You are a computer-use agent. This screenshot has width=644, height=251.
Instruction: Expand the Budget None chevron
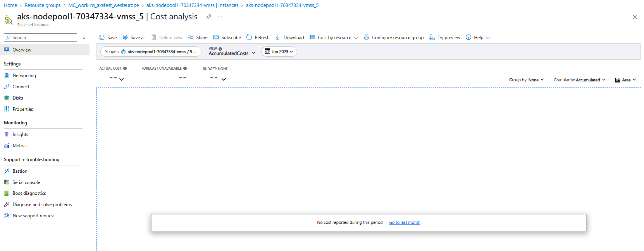click(x=224, y=79)
